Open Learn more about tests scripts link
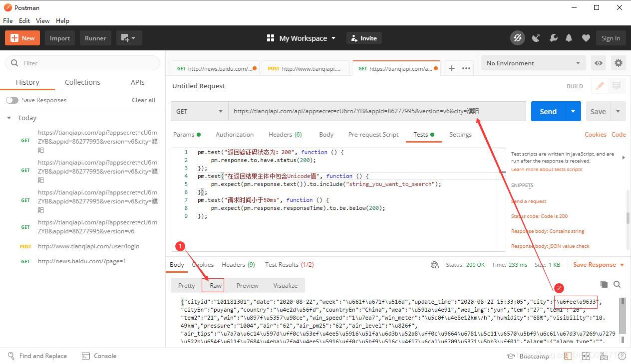Screen dimensions: 631x364 (x=547, y=170)
